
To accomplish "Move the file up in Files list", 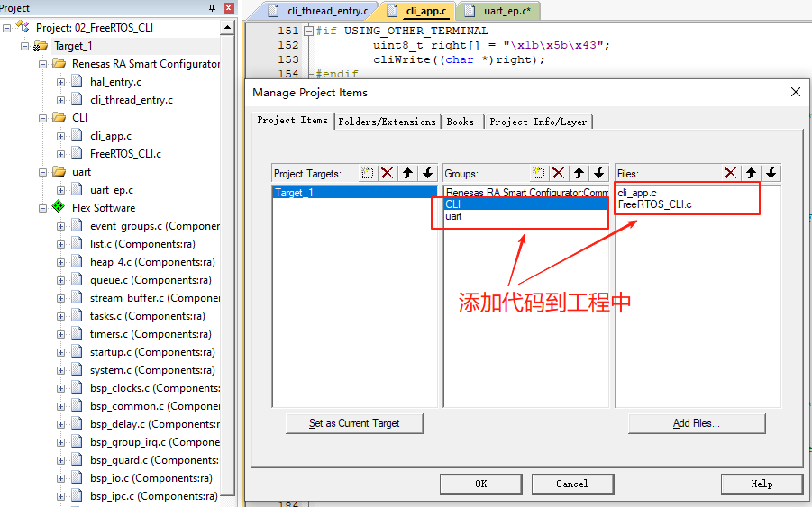I will tap(751, 173).
